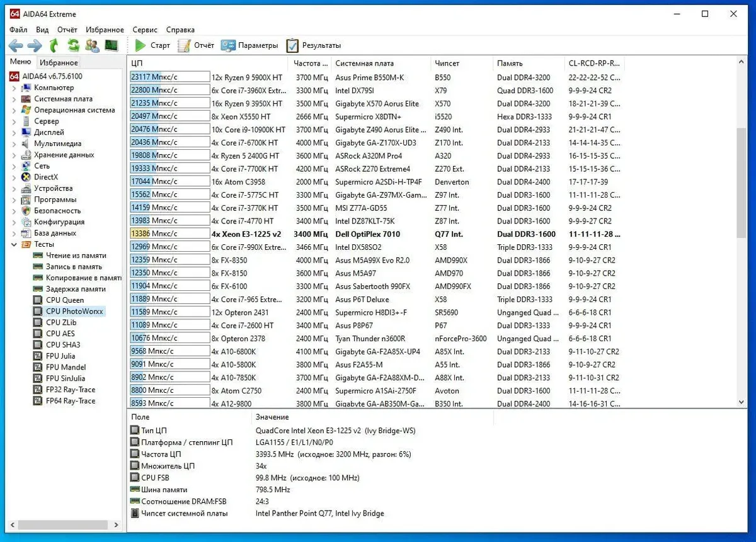This screenshot has height=542, width=756.
Task: Click the Back navigation arrow icon
Action: pyautogui.click(x=16, y=45)
